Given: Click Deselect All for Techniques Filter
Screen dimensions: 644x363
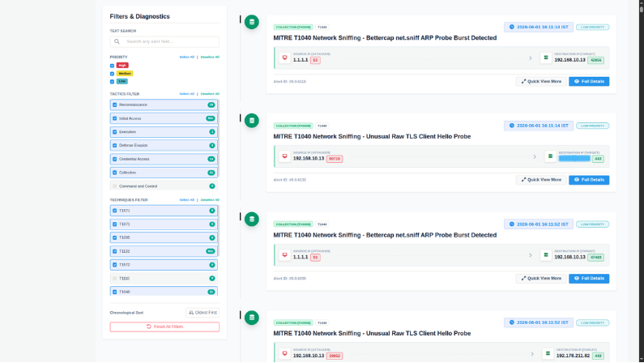Looking at the screenshot, I should tap(210, 200).
